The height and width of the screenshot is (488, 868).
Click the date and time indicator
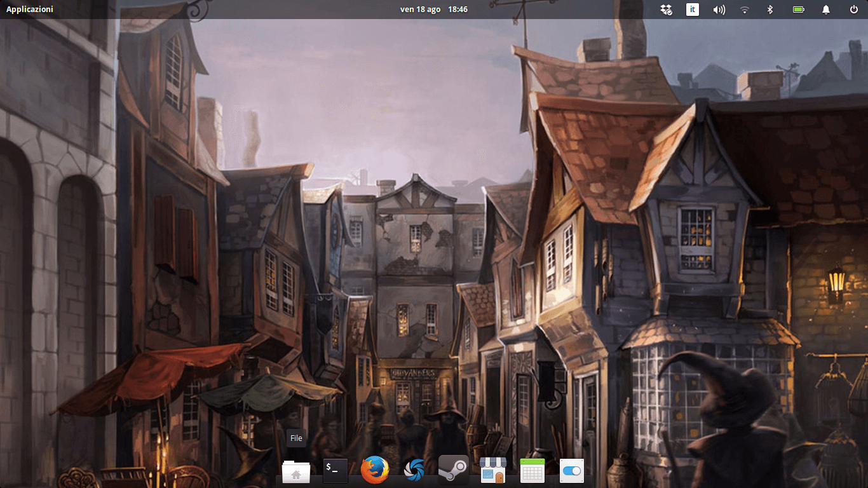pyautogui.click(x=434, y=10)
